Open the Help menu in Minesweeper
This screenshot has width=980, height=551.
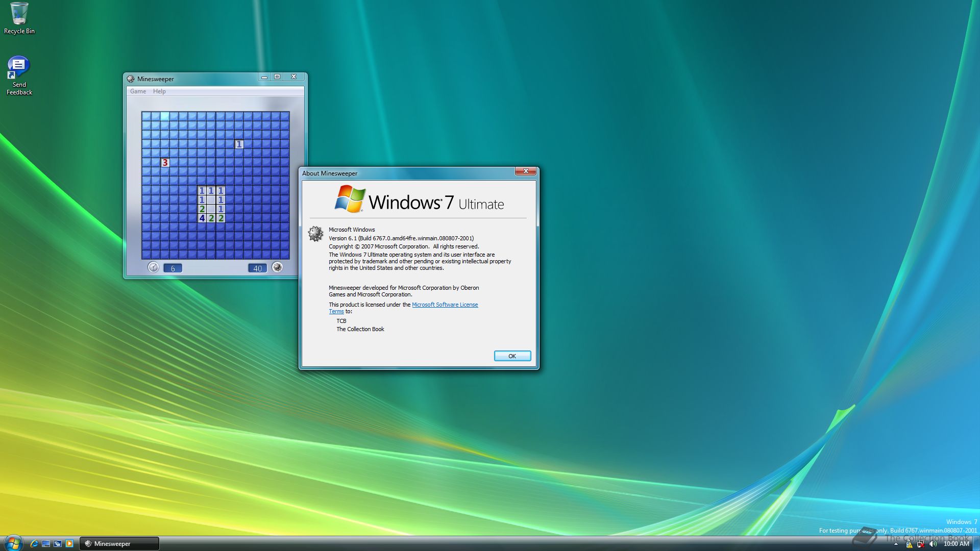coord(159,91)
